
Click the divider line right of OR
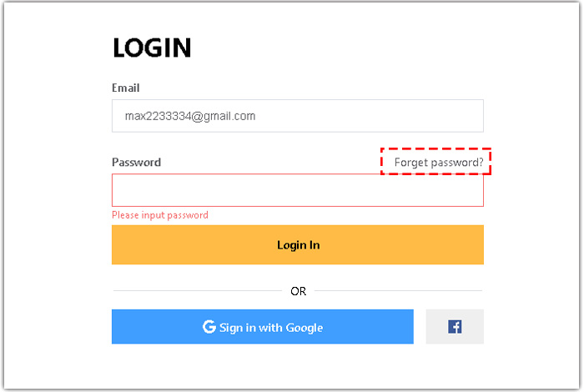tap(398, 290)
